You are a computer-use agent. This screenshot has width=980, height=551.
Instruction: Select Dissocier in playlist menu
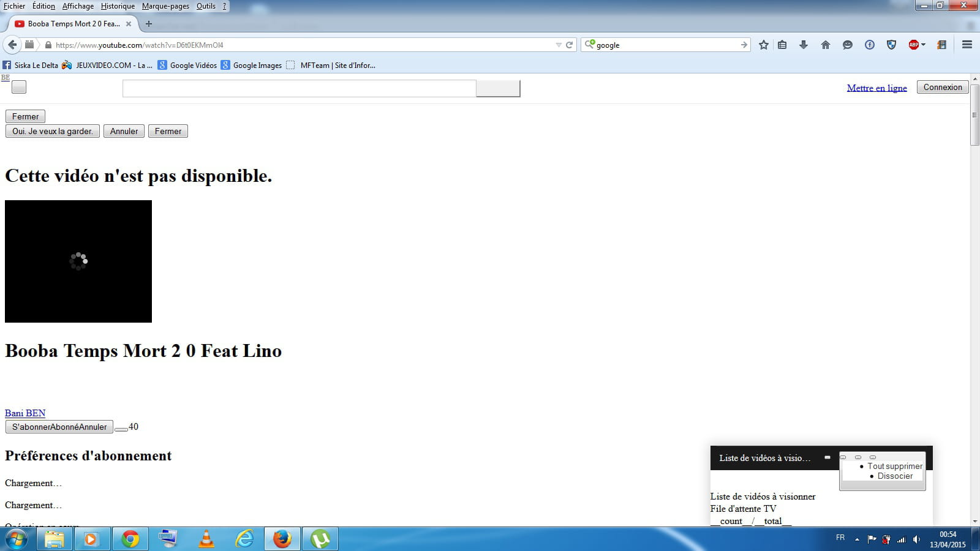tap(895, 476)
